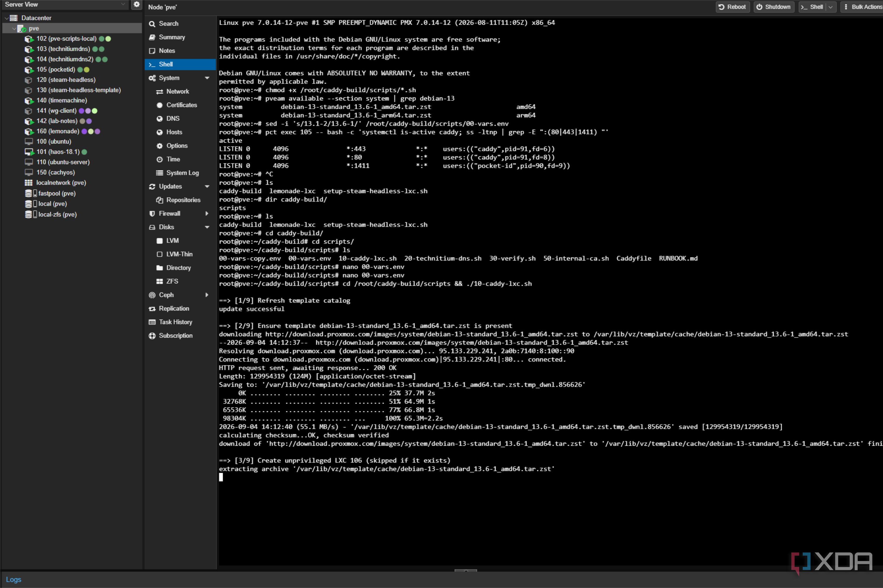Click the Directory folder icon
Image resolution: width=883 pixels, height=588 pixels.
pyautogui.click(x=159, y=268)
